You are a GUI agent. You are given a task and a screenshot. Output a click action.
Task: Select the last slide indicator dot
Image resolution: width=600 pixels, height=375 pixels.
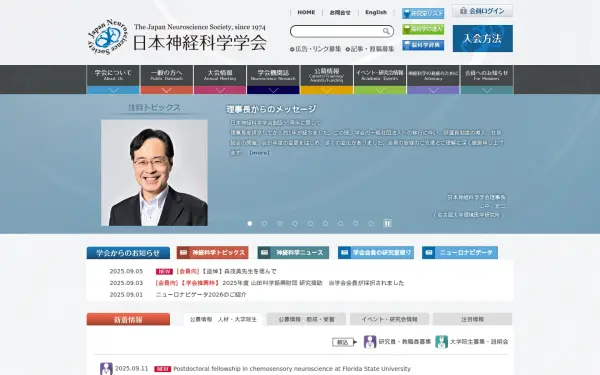(x=371, y=223)
